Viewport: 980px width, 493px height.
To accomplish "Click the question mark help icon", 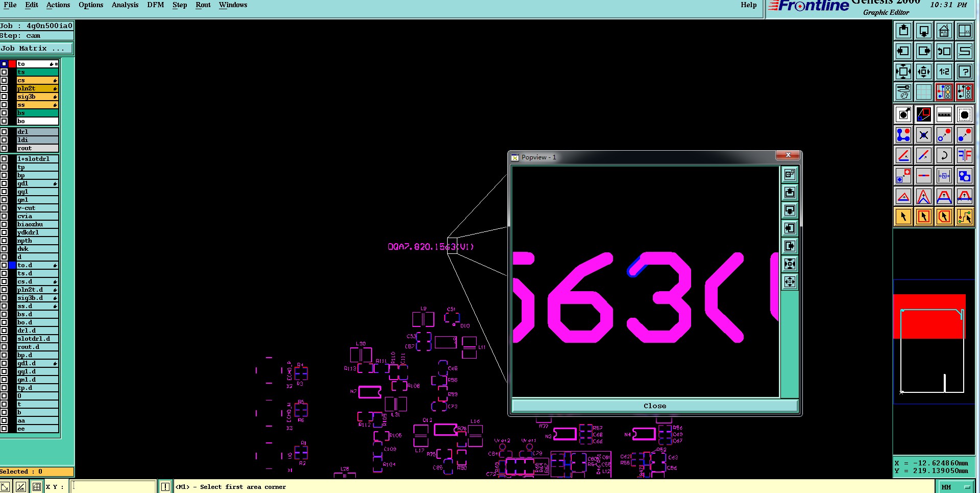I will 965,72.
